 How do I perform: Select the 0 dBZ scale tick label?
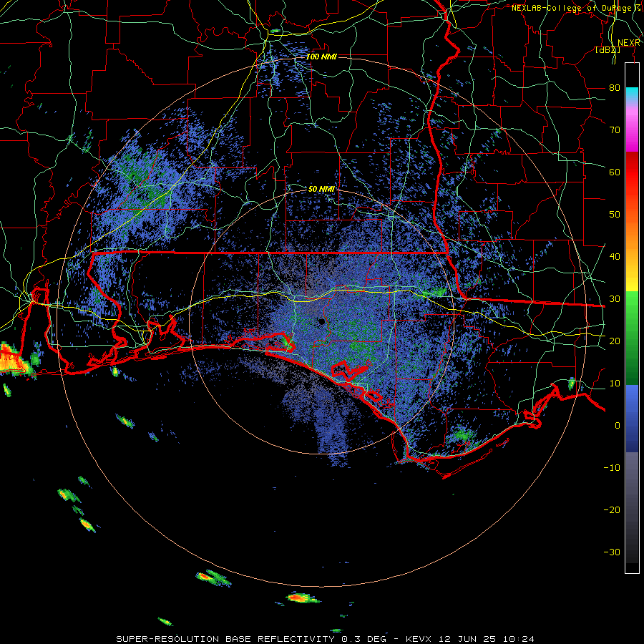(x=618, y=426)
